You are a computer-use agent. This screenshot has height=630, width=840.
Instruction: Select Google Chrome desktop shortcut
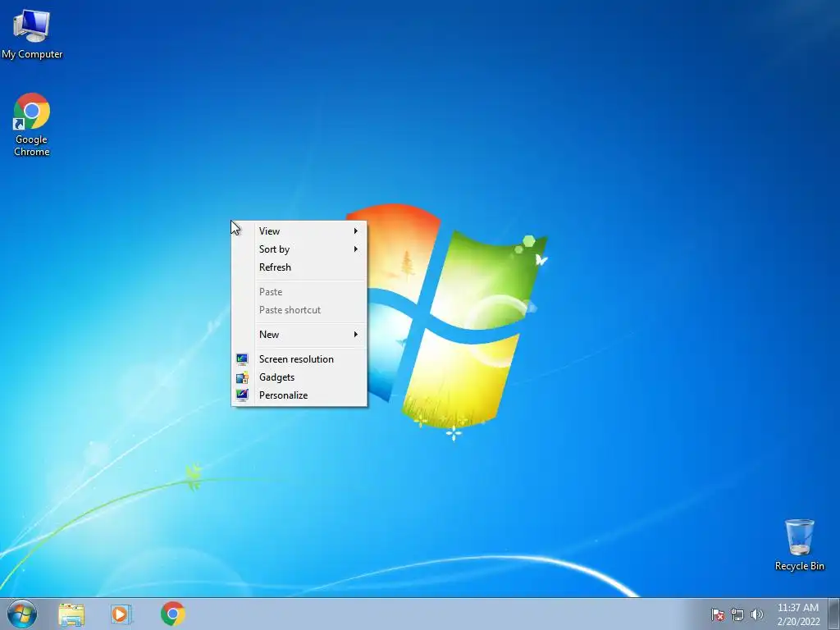click(32, 125)
